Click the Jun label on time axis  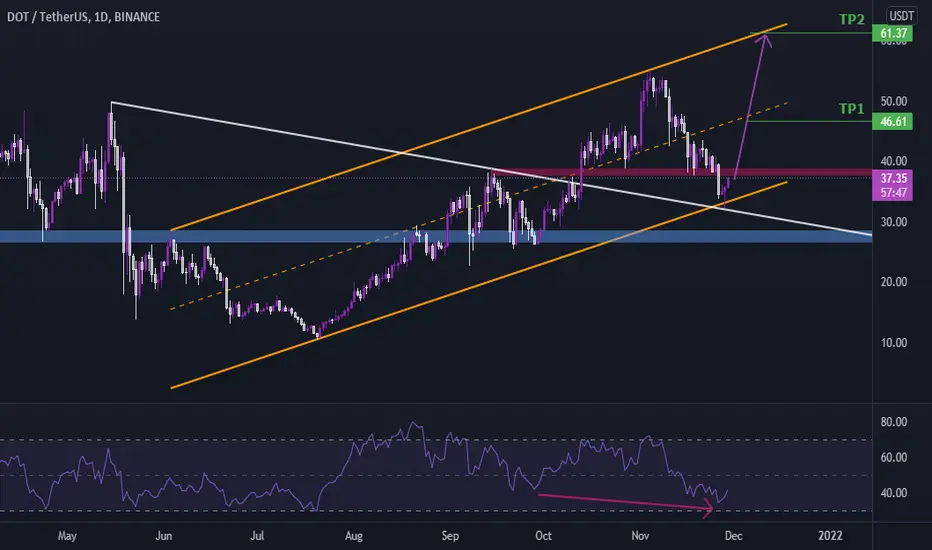[163, 536]
